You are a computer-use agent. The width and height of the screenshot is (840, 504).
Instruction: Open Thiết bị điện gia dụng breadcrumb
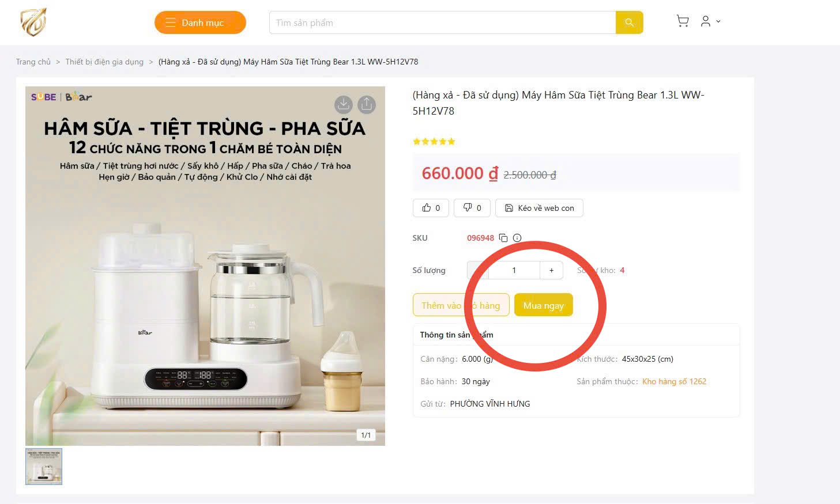click(104, 62)
